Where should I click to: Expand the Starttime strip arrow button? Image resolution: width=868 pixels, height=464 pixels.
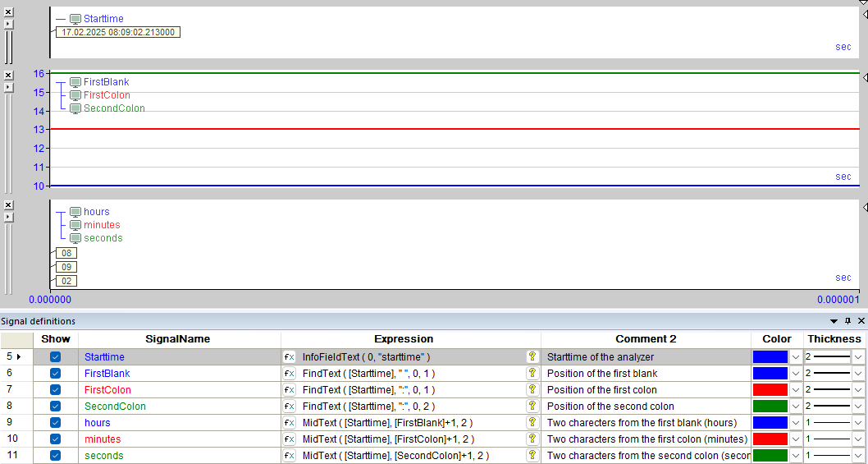[x=8, y=25]
